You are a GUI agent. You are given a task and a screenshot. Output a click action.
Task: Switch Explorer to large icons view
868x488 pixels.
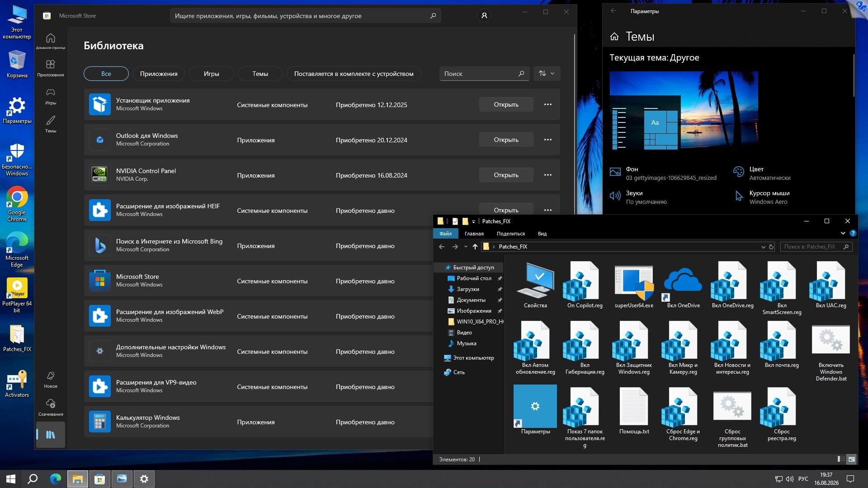click(x=851, y=459)
